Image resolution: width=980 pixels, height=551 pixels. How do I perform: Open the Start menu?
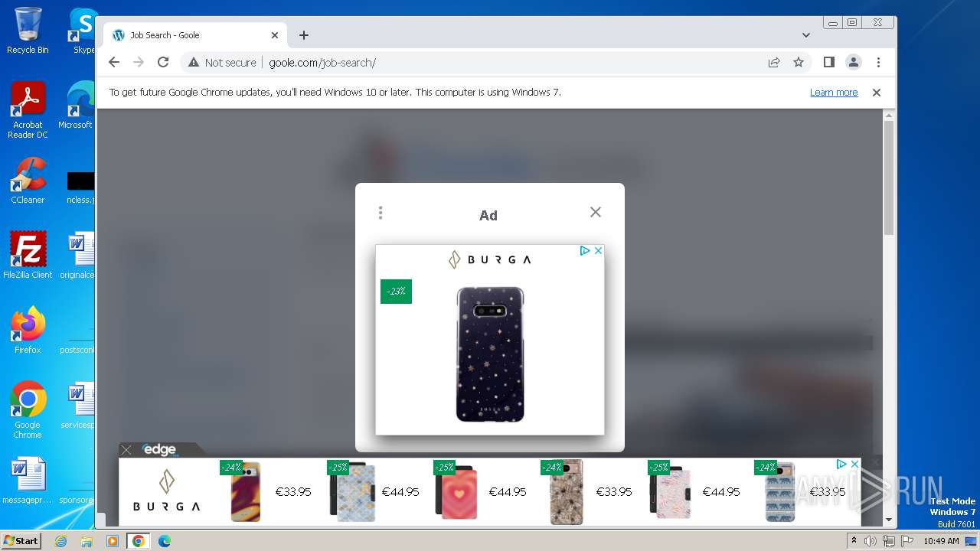point(21,541)
